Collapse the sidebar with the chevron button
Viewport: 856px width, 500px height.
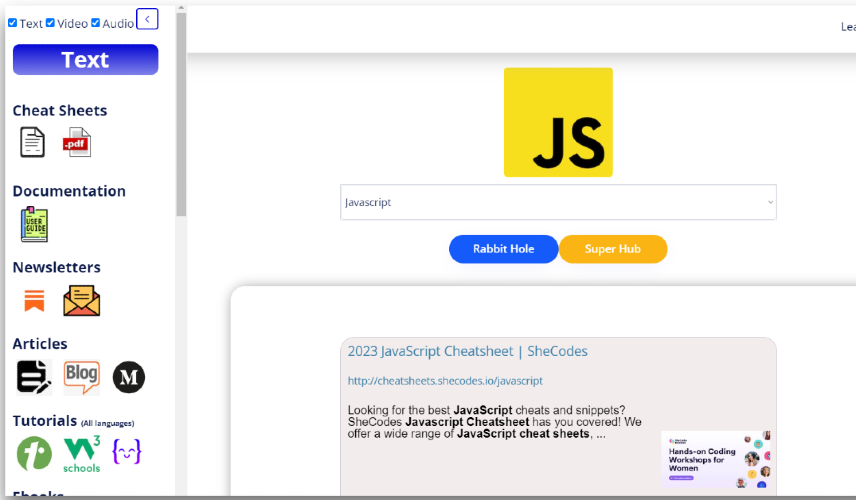(x=147, y=19)
